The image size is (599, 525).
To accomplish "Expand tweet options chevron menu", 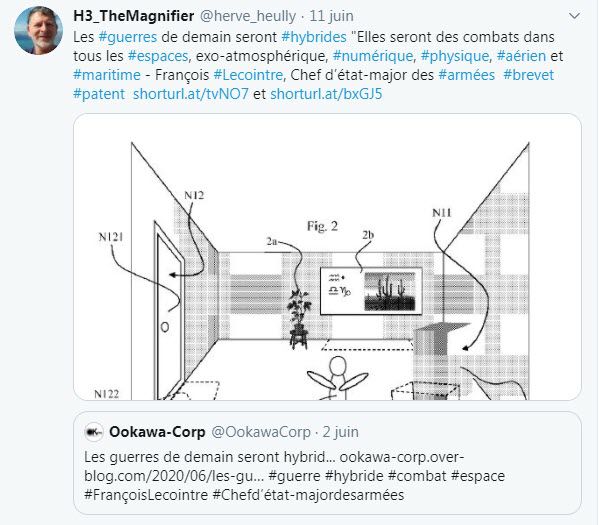I will tap(574, 16).
